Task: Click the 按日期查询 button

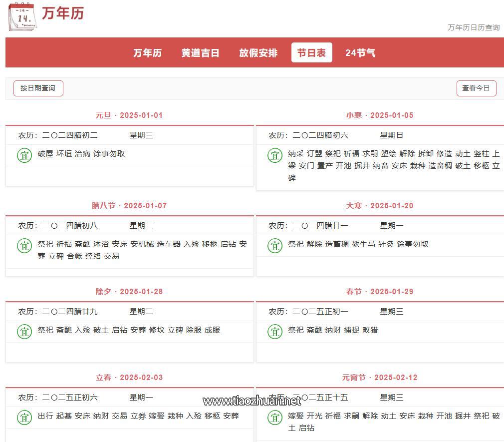Action: pos(38,88)
